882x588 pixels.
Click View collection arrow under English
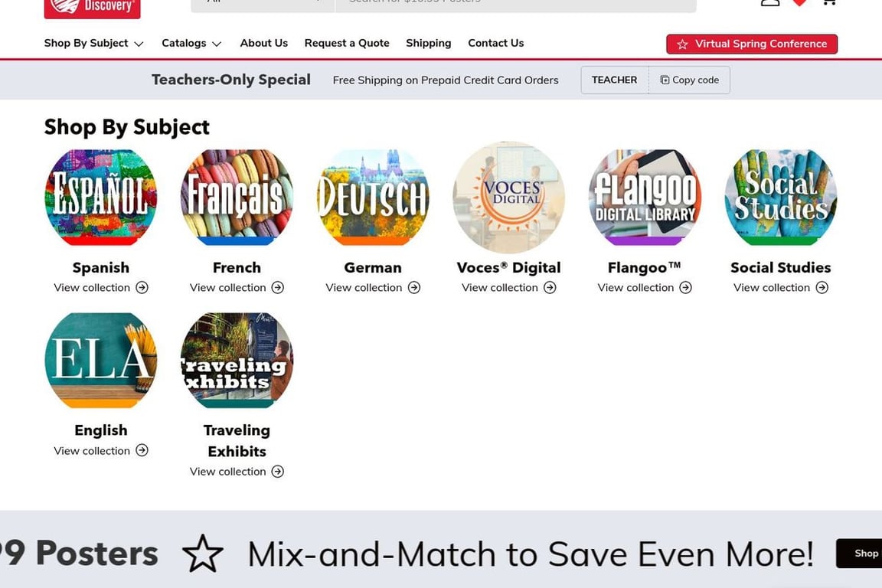(x=142, y=450)
